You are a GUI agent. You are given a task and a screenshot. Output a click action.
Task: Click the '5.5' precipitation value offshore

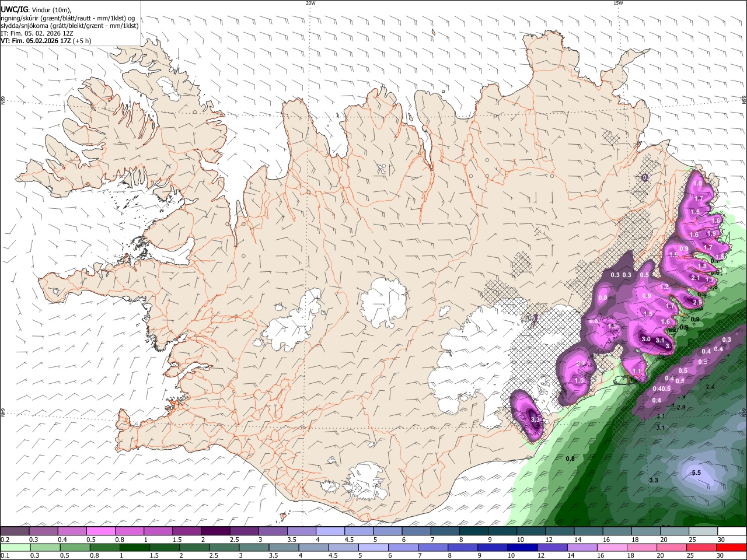point(696,473)
